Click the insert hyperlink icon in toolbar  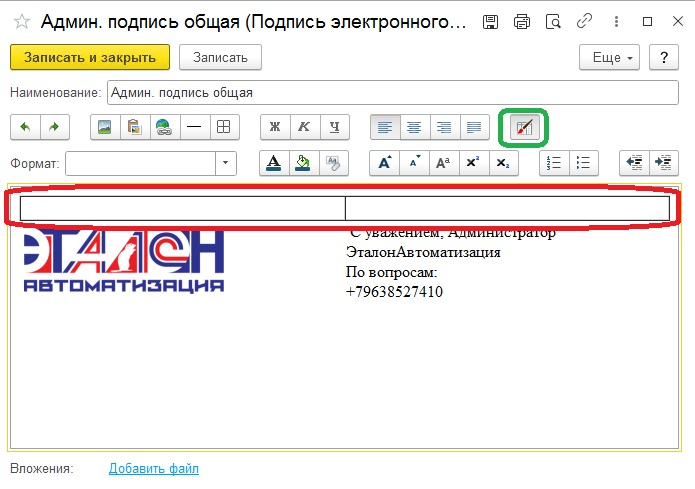click(163, 127)
